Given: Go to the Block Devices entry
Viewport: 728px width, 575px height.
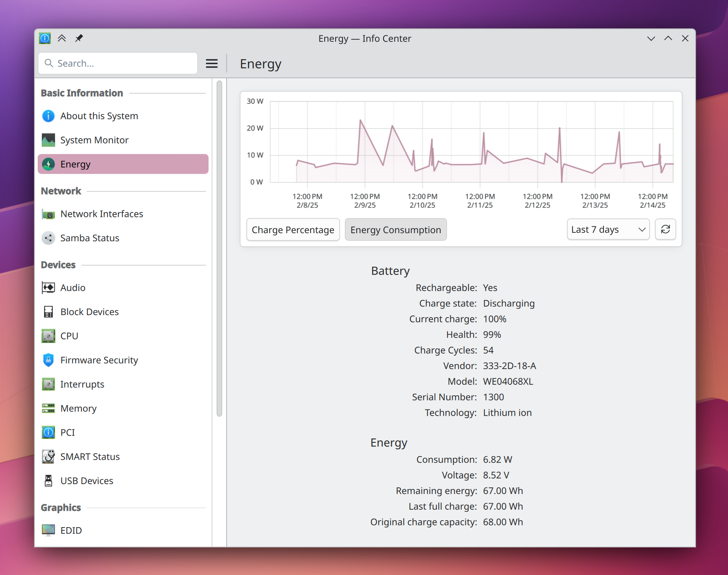Looking at the screenshot, I should click(x=89, y=312).
